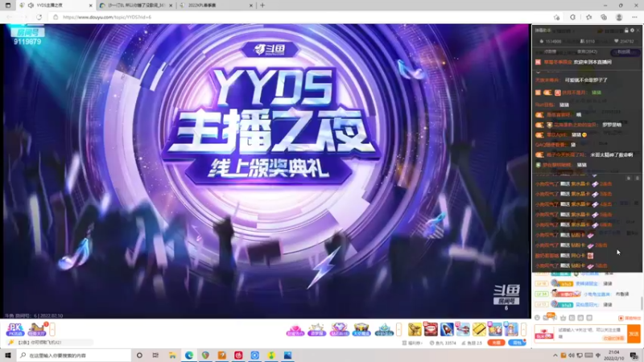
Task: Click the danmaku message ending 可能就不会是罗子了
Action: 586,80
